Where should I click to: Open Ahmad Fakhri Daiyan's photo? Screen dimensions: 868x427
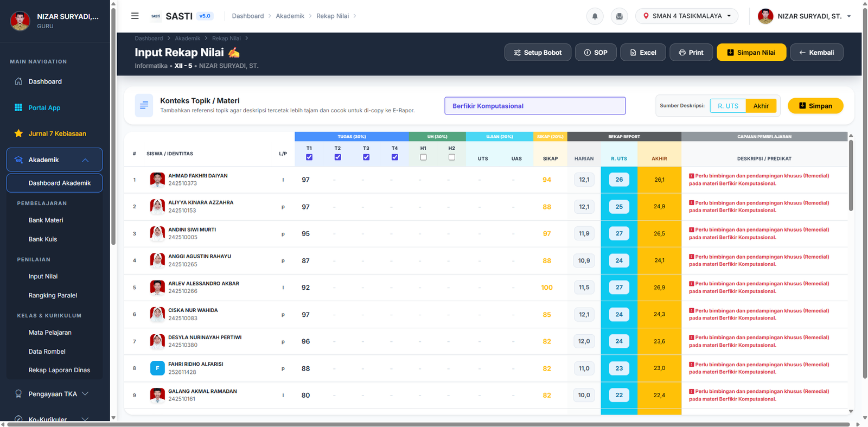(x=157, y=180)
